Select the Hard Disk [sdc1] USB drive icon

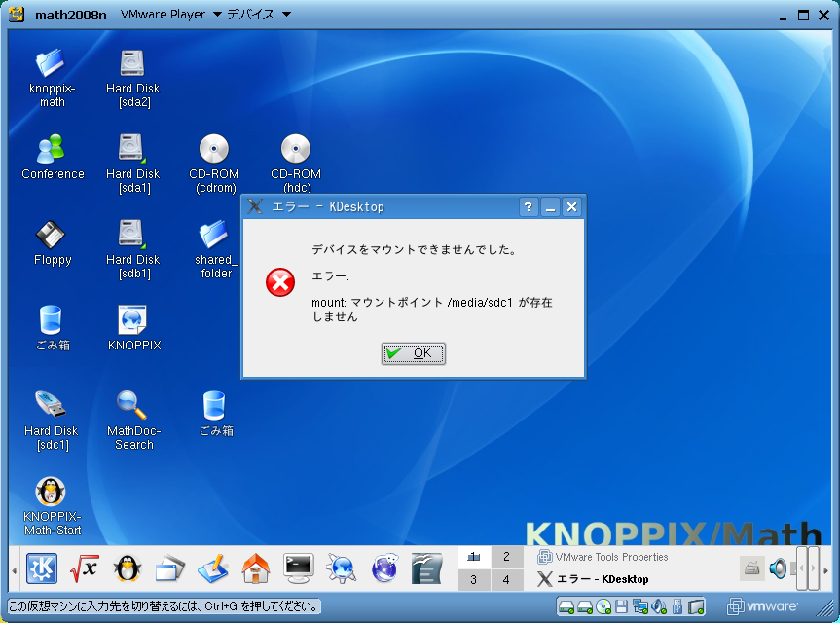pos(51,404)
